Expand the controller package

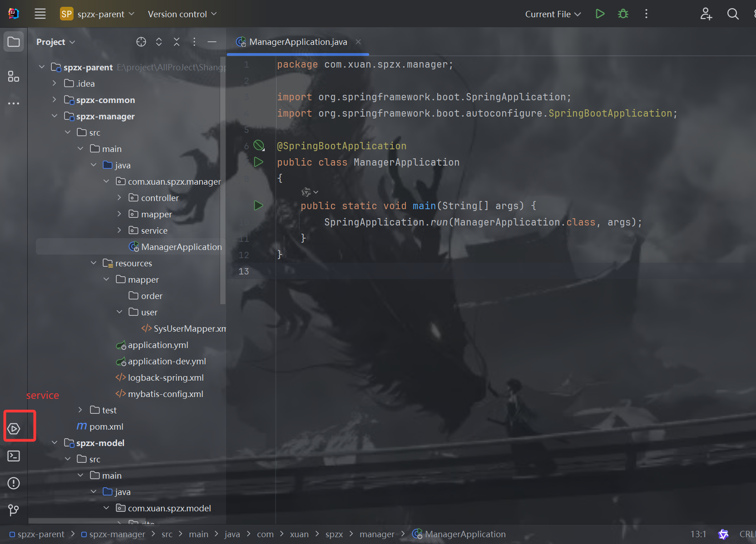click(119, 198)
